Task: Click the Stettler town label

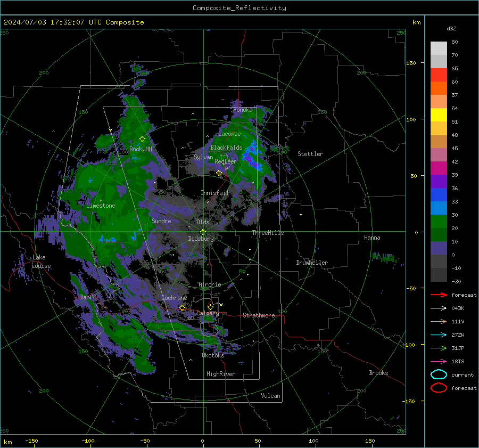Action: coord(310,154)
